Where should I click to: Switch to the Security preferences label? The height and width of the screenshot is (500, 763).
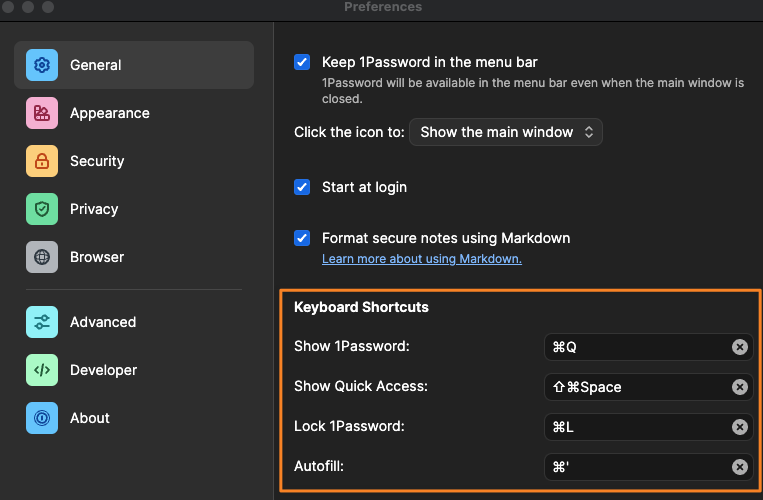click(x=97, y=161)
